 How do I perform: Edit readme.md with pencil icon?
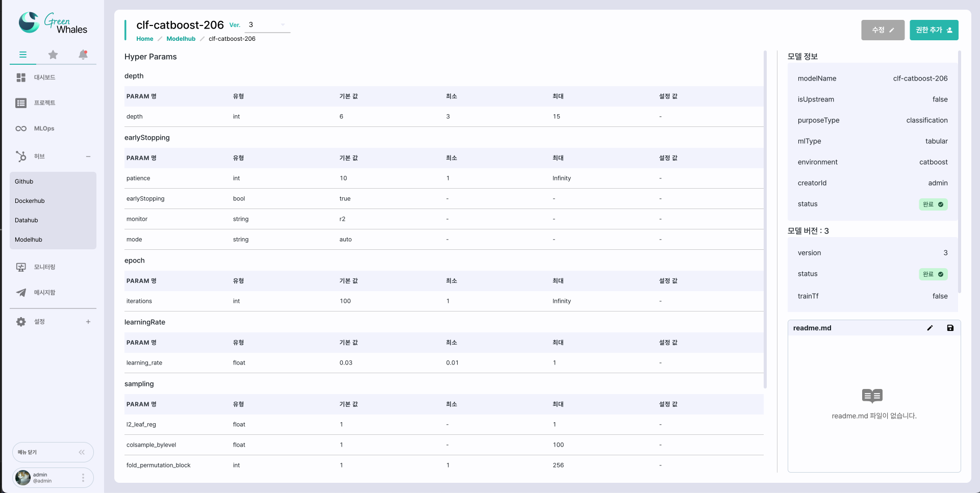[x=930, y=328]
